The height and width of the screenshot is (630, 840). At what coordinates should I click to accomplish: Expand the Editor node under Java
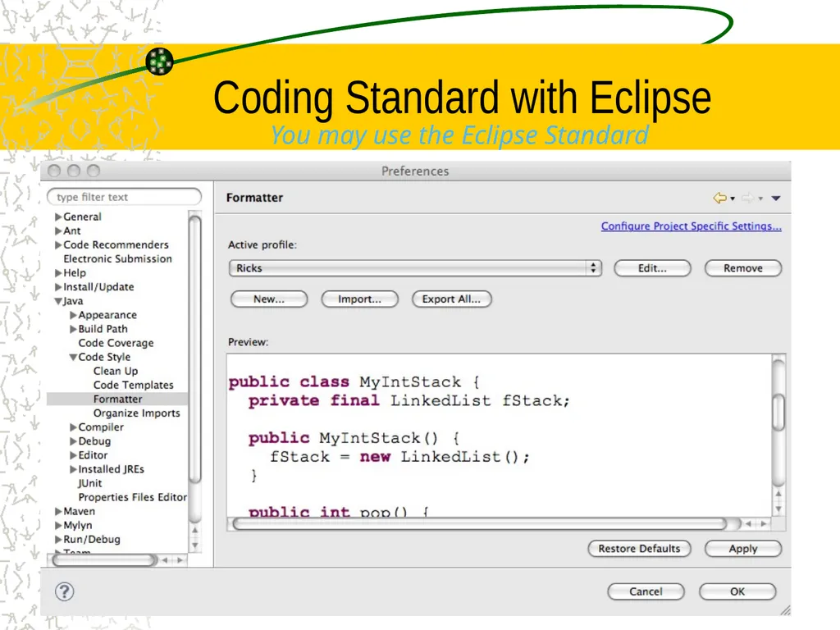click(x=73, y=455)
